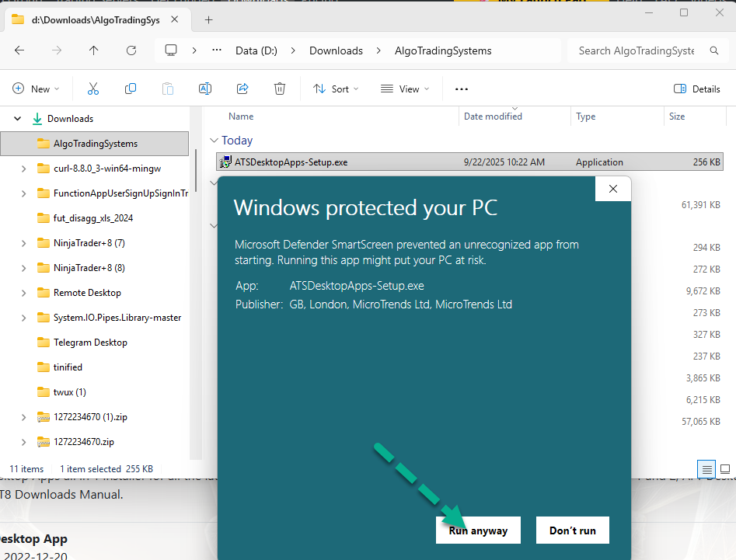Expand the curl-8.8.0_3-win64-mingw folder
Viewport: 736px width, 560px height.
[x=23, y=169]
